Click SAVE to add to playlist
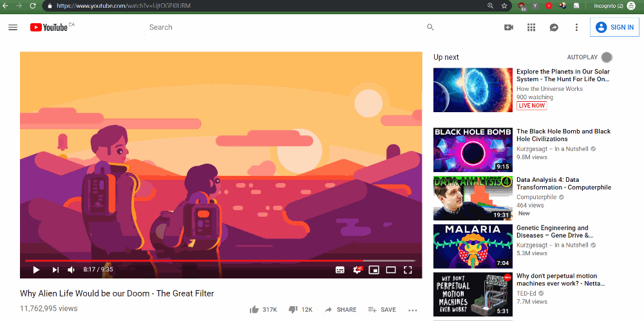Viewport: 644px width, 321px height. (382, 309)
